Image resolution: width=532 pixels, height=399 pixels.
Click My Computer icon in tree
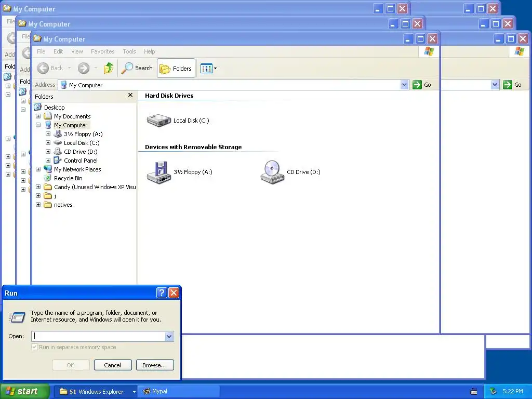[x=48, y=125]
